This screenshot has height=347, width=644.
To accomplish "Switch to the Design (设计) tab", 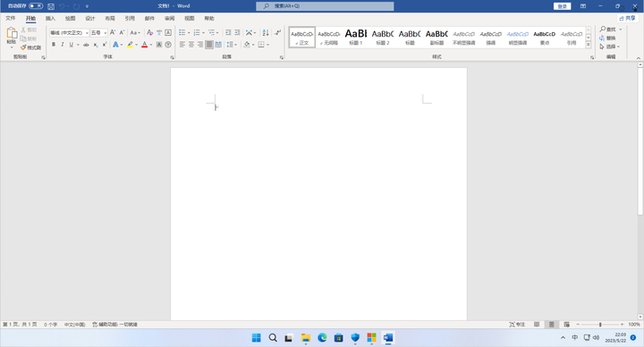I will (x=90, y=18).
